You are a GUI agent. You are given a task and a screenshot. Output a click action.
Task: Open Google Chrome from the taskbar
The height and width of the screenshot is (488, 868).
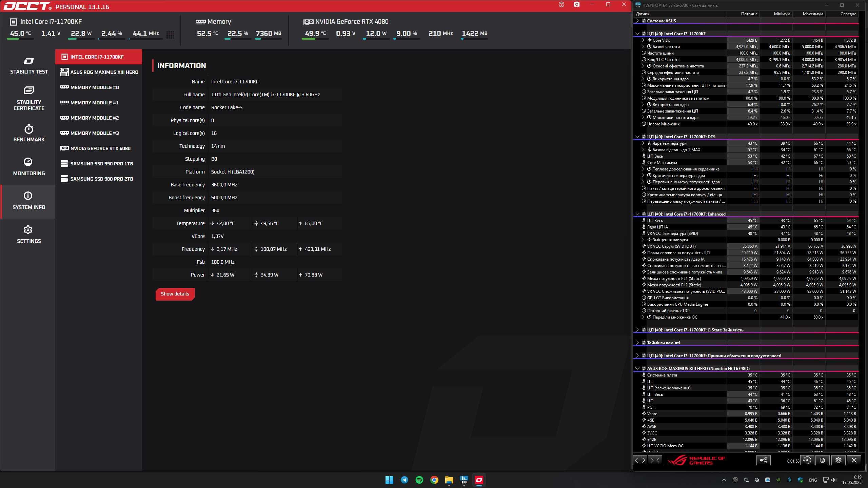coord(434,480)
